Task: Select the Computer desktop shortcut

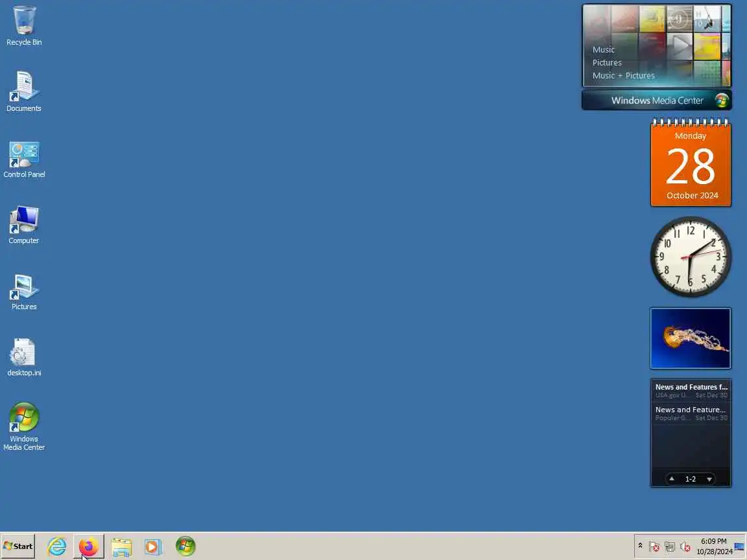Action: click(24, 225)
